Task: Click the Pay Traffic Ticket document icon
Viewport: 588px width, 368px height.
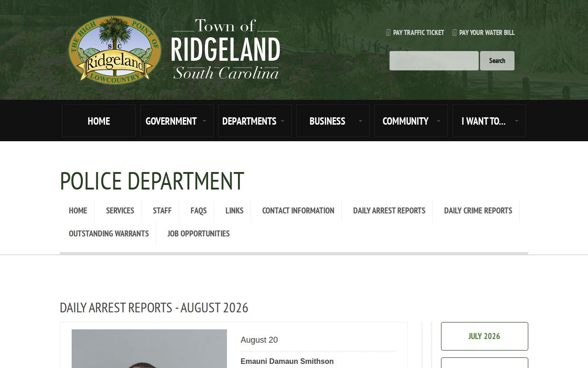Action: coord(388,33)
